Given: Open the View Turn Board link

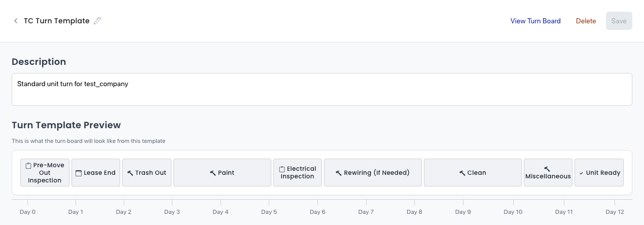Looking at the screenshot, I should [x=535, y=21].
